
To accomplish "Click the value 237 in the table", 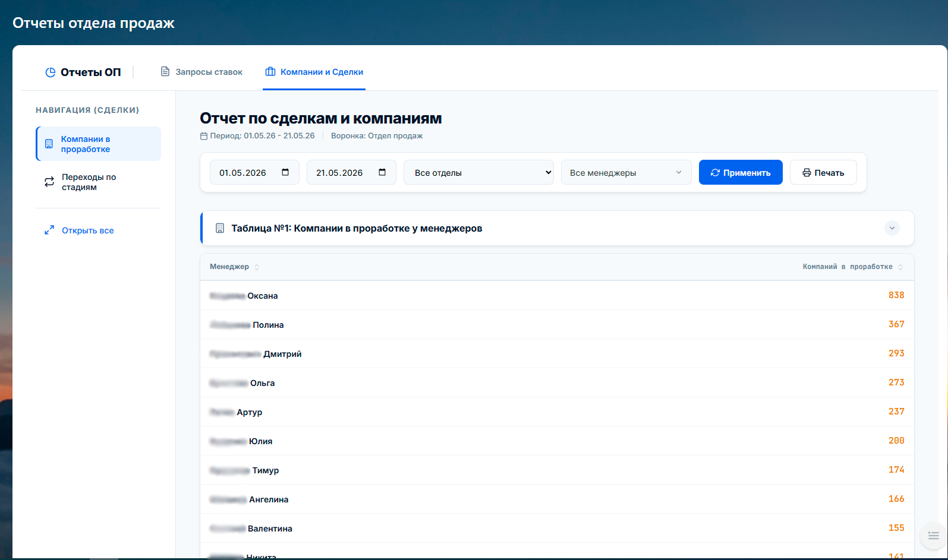I will point(896,412).
